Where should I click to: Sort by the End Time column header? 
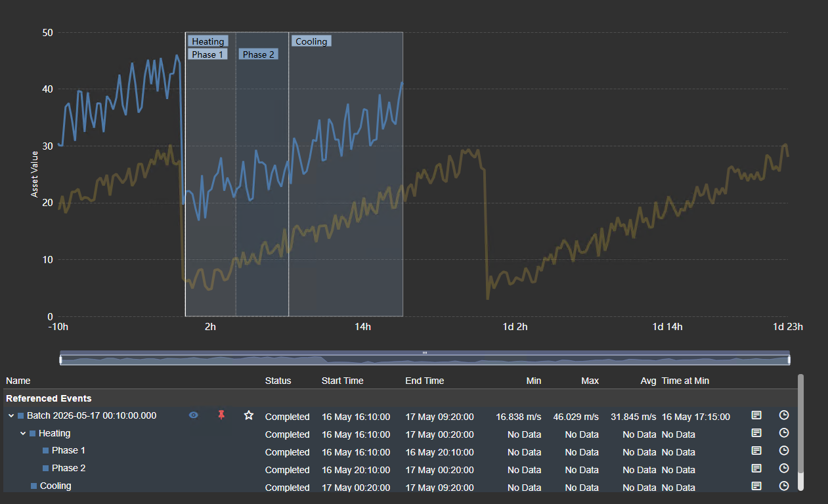(425, 381)
